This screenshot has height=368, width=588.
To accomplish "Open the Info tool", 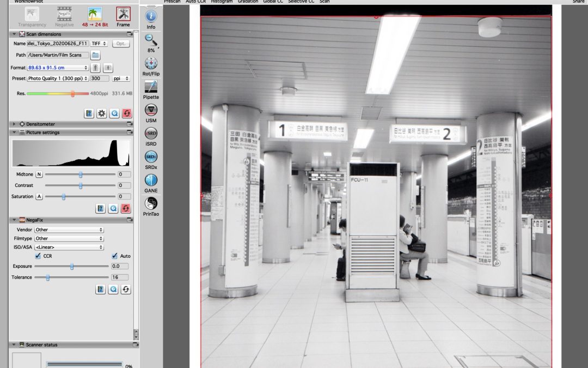I will click(x=151, y=16).
